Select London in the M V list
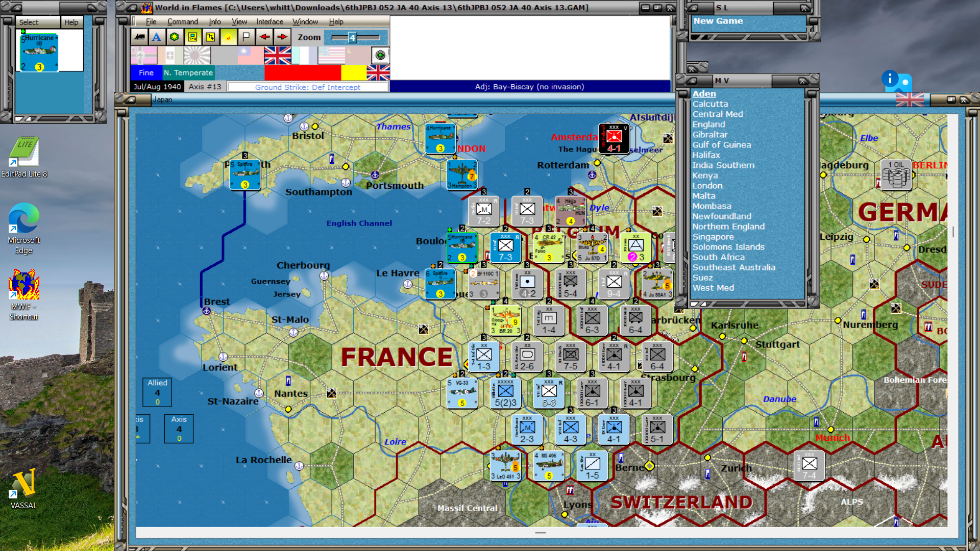Viewport: 980px width, 551px height. click(707, 186)
